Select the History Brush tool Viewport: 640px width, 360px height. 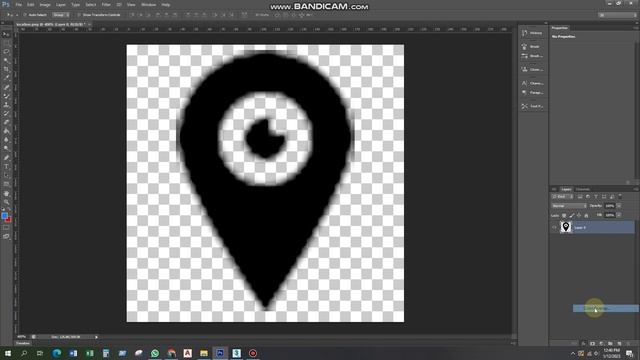pos(6,114)
